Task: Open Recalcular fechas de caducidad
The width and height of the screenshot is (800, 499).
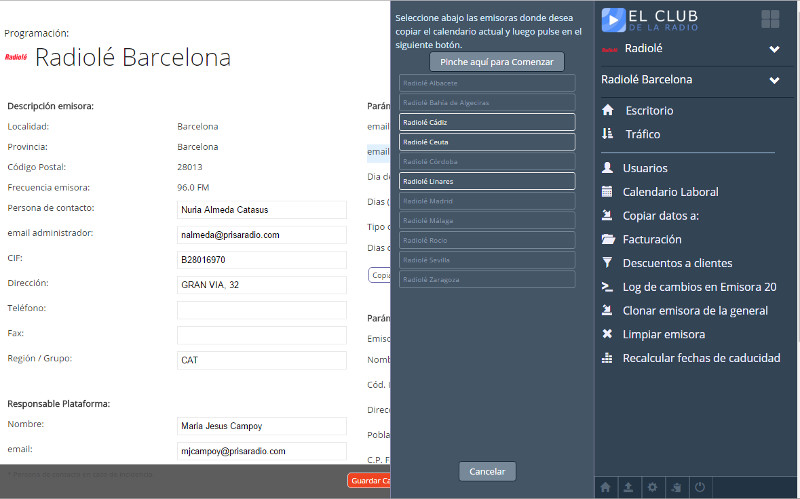Action: [702, 358]
